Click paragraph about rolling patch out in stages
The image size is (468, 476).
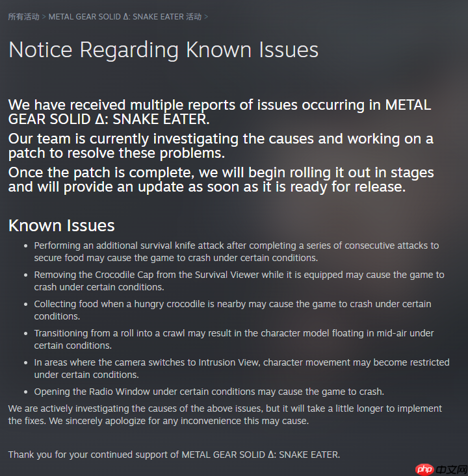(x=221, y=180)
